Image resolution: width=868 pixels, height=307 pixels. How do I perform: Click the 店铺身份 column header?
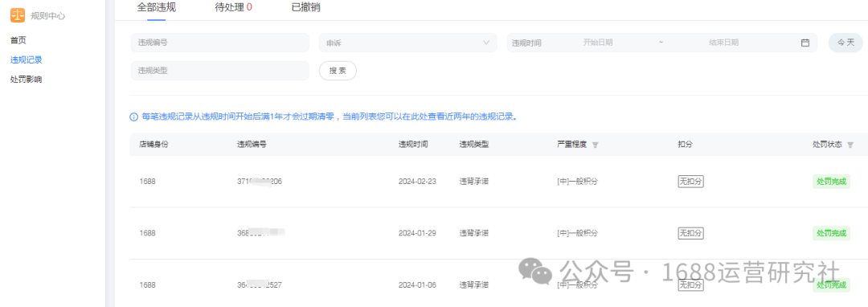(x=154, y=145)
